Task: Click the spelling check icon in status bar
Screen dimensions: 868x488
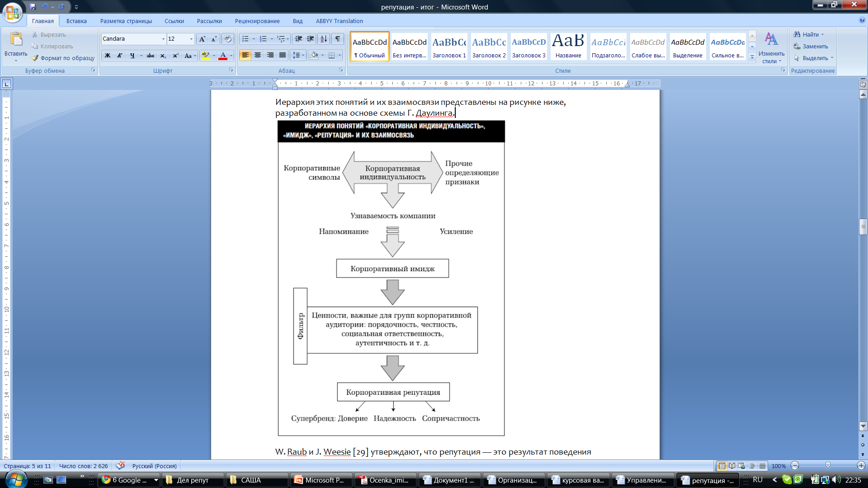Action: [120, 465]
